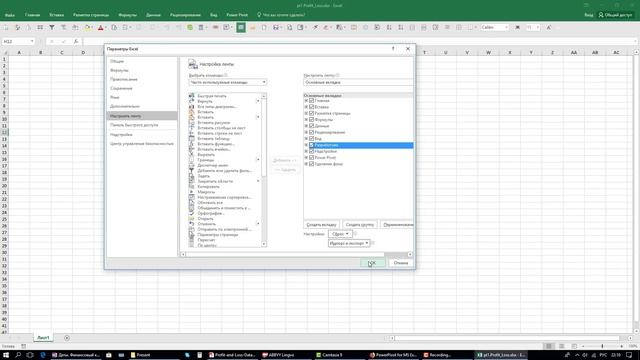Click the Общий доступ share button
Image resolution: width=640 pixels, height=360 pixels.
tap(615, 15)
